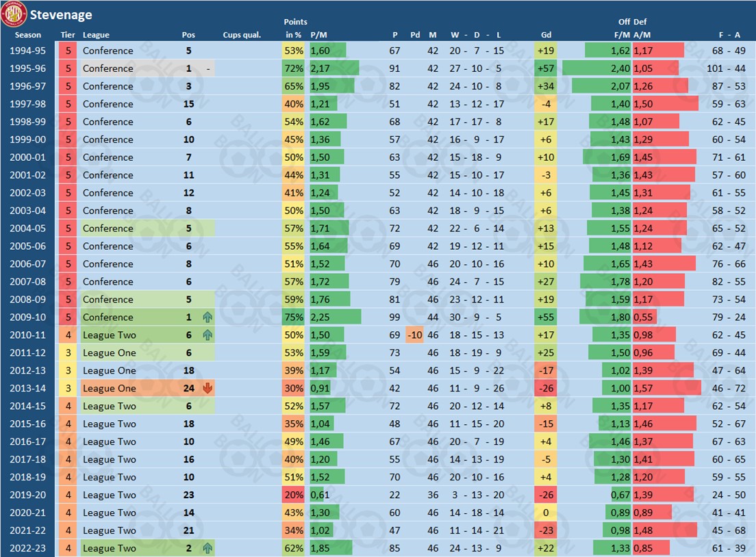The height and width of the screenshot is (557, 756).
Task: Click the red relegation arrow for 2013-14
Action: pyautogui.click(x=207, y=389)
